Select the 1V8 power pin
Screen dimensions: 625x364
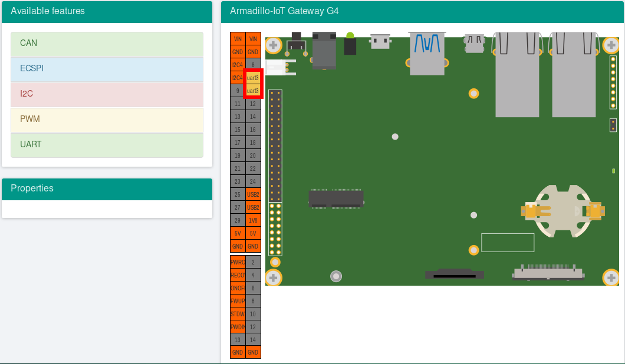[253, 220]
